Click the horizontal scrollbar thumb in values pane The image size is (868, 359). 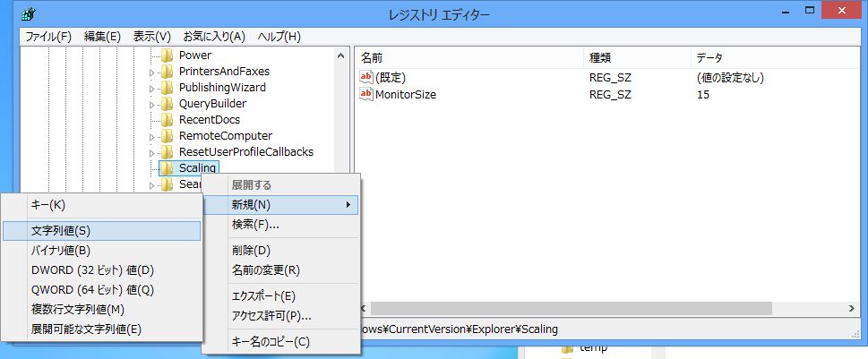tap(571, 308)
